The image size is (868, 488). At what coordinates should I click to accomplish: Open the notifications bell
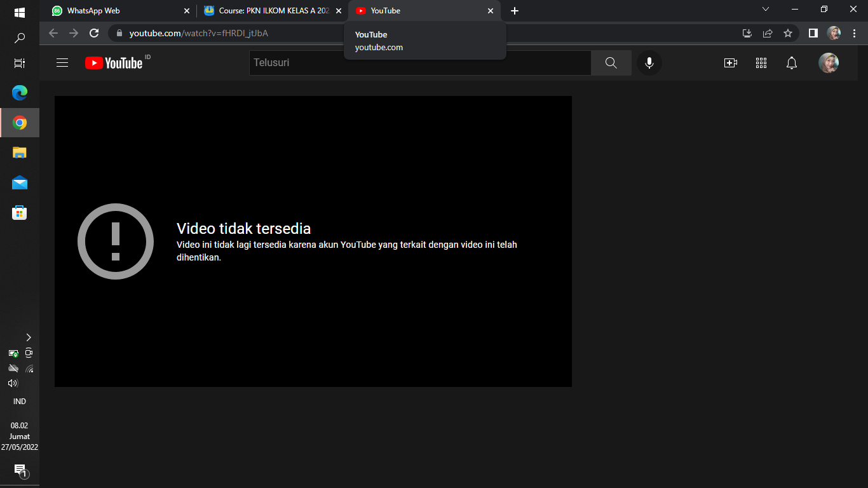(x=792, y=63)
